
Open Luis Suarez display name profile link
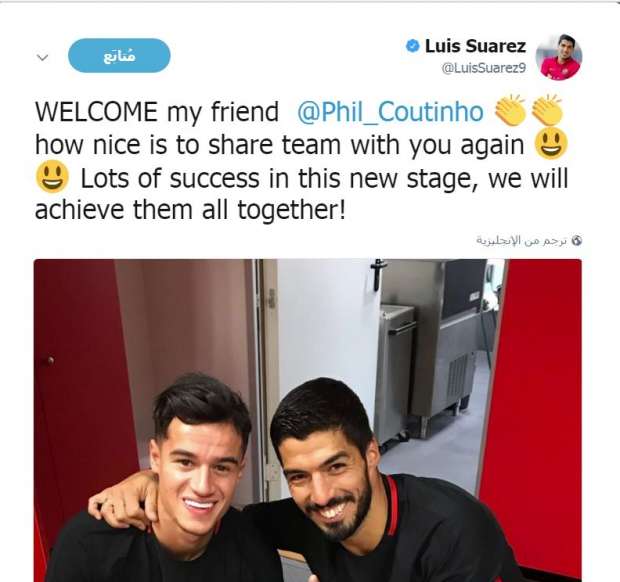475,46
